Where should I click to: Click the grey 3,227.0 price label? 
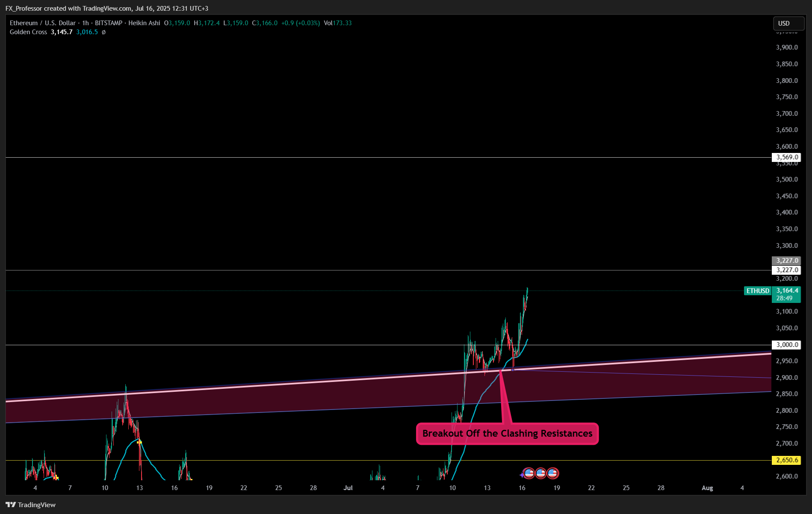point(786,261)
